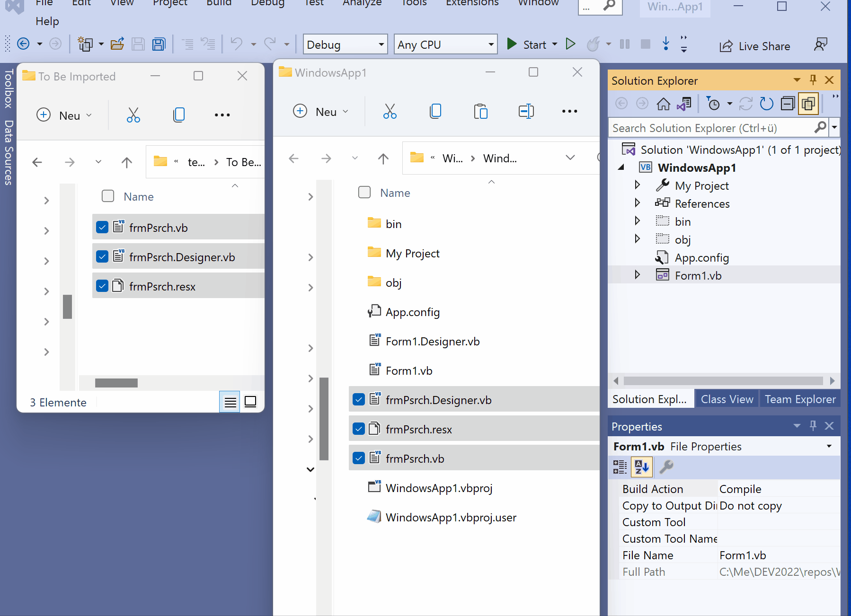Open Neu dropdown in WindowsApp1 window
The height and width of the screenshot is (616, 851).
345,112
